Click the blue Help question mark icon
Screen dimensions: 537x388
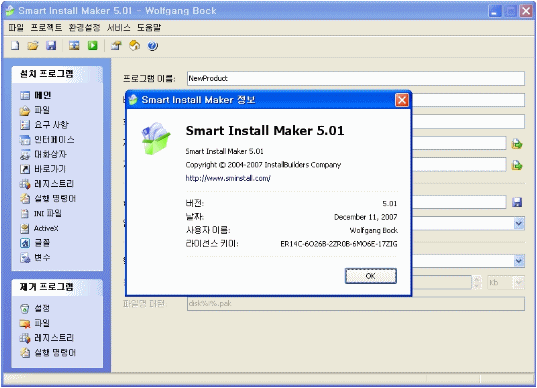(153, 46)
